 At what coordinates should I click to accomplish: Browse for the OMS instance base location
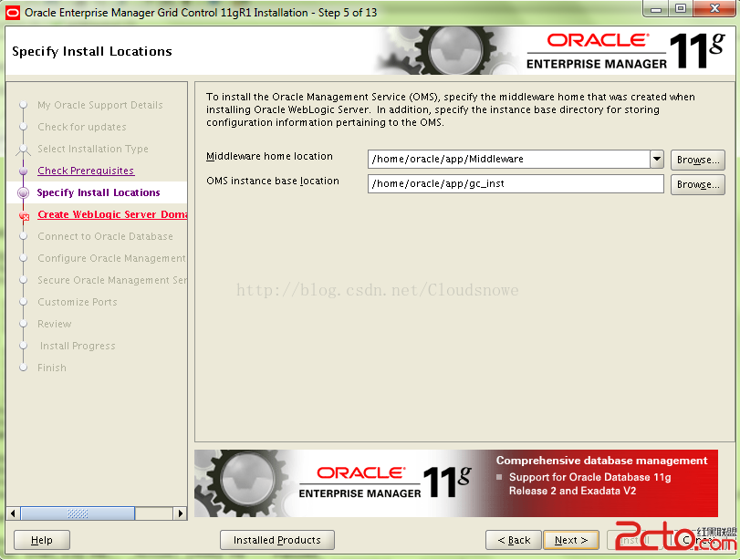[697, 184]
